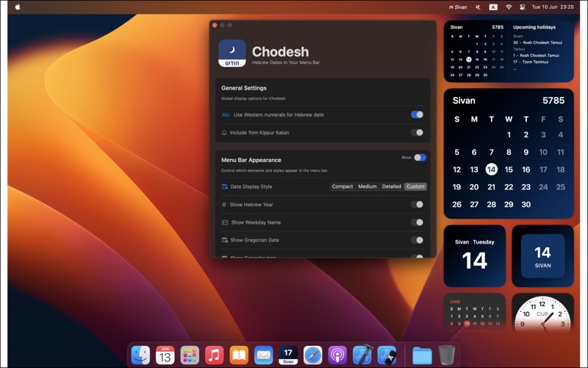
Task: Select the Custom date display style
Action: [415, 187]
